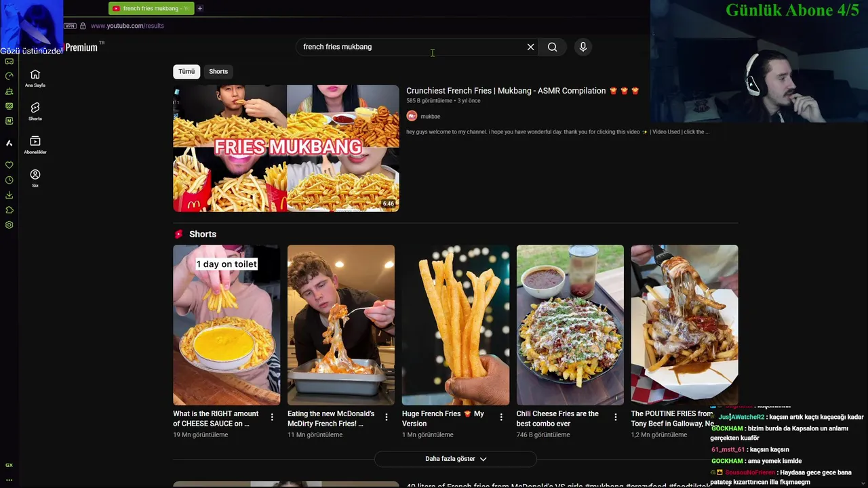Open extensions cube icon in browser sidebar
Screen dimensions: 868x488
[9, 210]
